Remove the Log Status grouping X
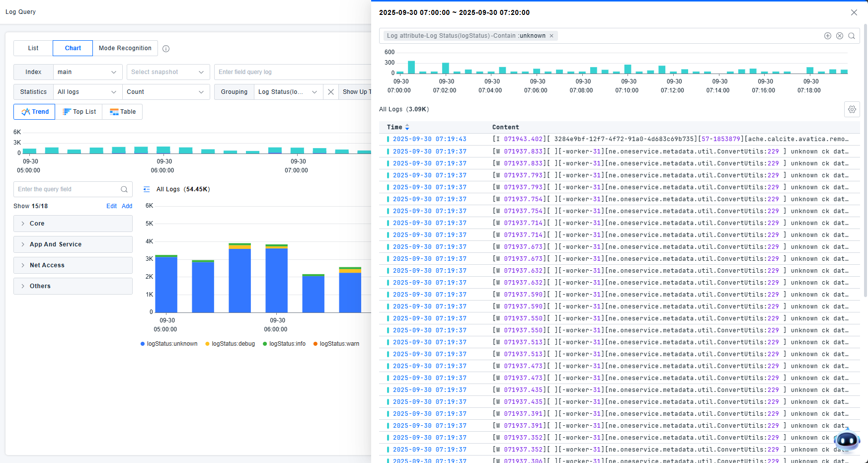868x463 pixels. point(331,92)
